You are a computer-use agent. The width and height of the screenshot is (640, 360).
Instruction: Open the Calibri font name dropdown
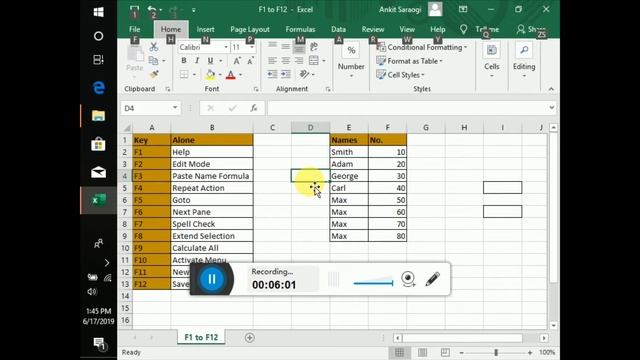[225, 47]
